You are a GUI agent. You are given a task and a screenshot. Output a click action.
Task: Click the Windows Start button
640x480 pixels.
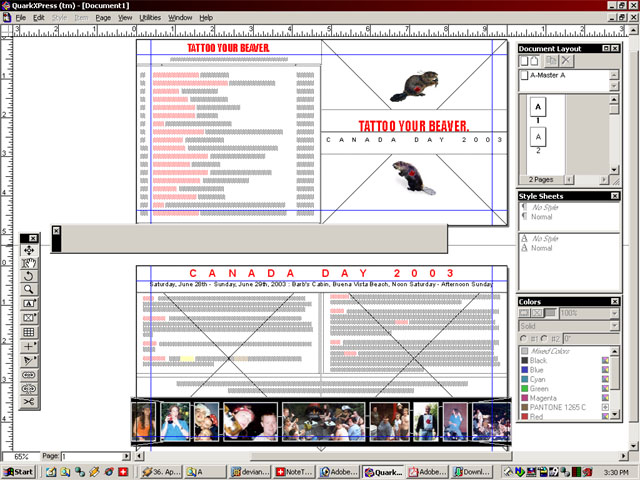[x=18, y=472]
